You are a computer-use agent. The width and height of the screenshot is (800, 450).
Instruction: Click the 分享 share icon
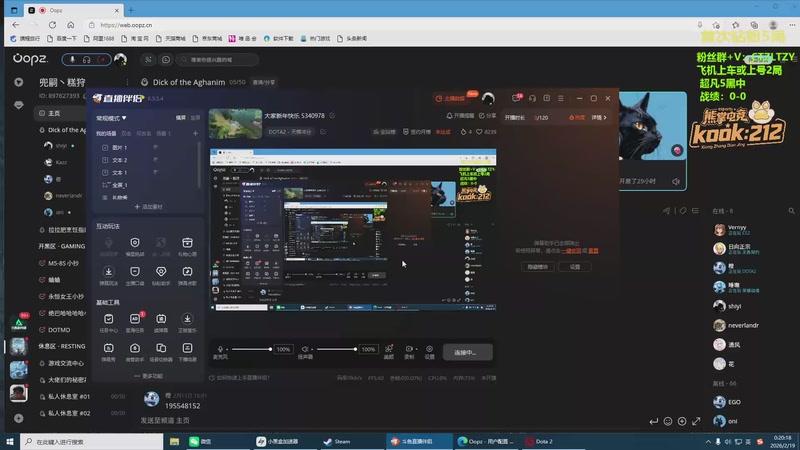tap(488, 116)
